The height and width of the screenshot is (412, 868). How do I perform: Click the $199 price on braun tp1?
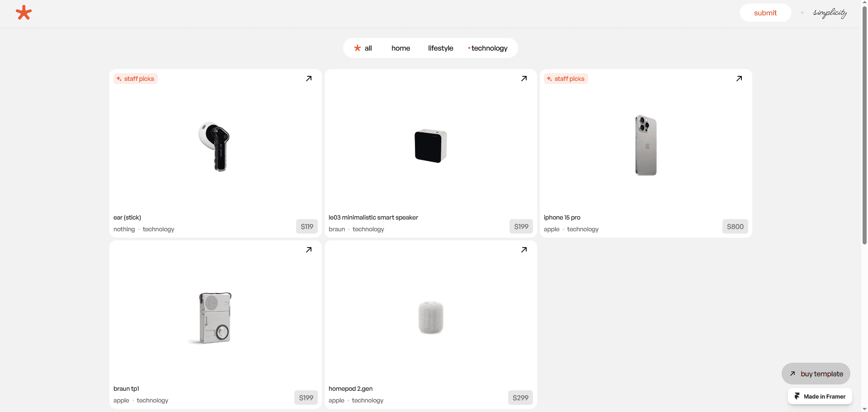[306, 398]
